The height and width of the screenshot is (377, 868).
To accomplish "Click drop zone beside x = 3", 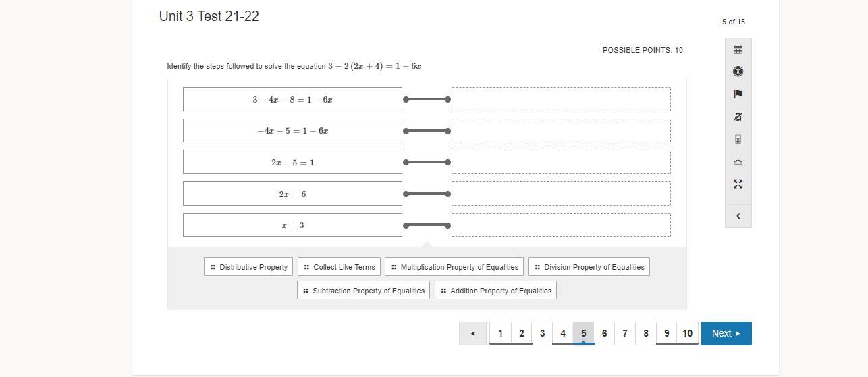I will tap(561, 225).
